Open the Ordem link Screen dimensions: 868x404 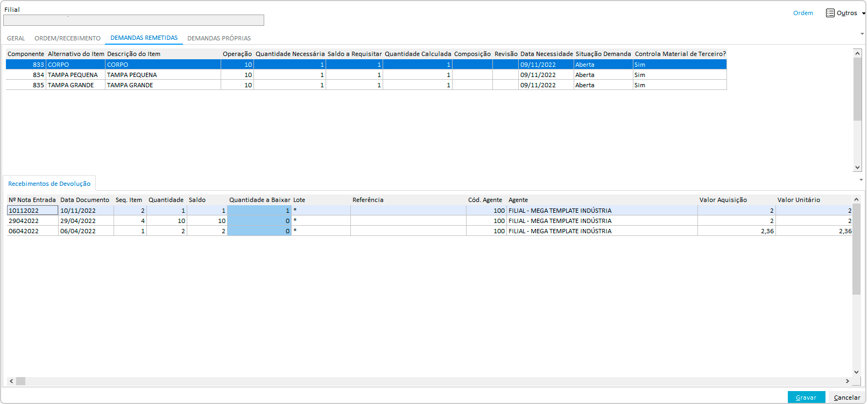click(803, 13)
